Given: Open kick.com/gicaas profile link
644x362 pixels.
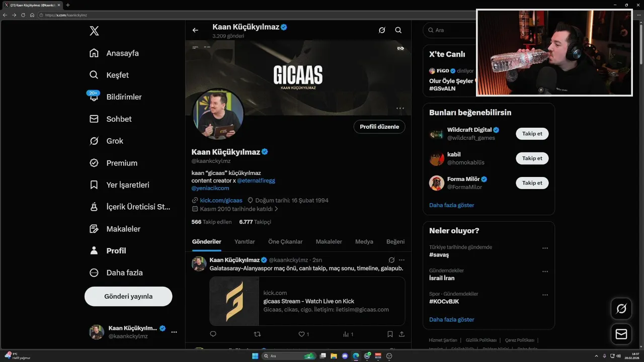Looking at the screenshot, I should pyautogui.click(x=221, y=200).
